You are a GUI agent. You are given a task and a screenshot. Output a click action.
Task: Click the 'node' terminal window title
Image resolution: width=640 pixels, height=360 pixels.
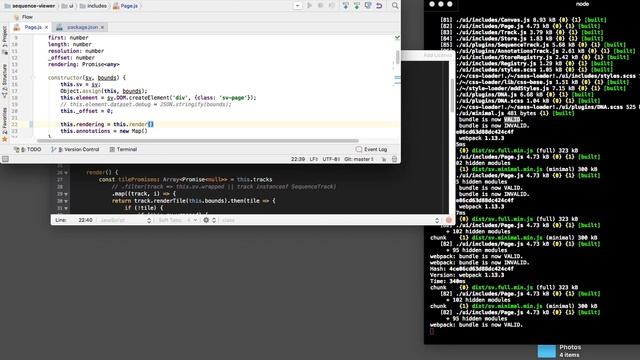582,4
